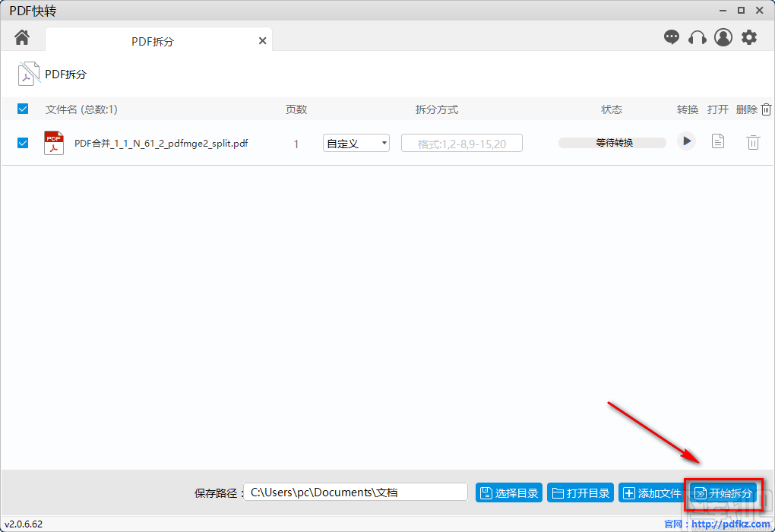
Task: Open the feedback chat bubble icon
Action: [x=672, y=36]
